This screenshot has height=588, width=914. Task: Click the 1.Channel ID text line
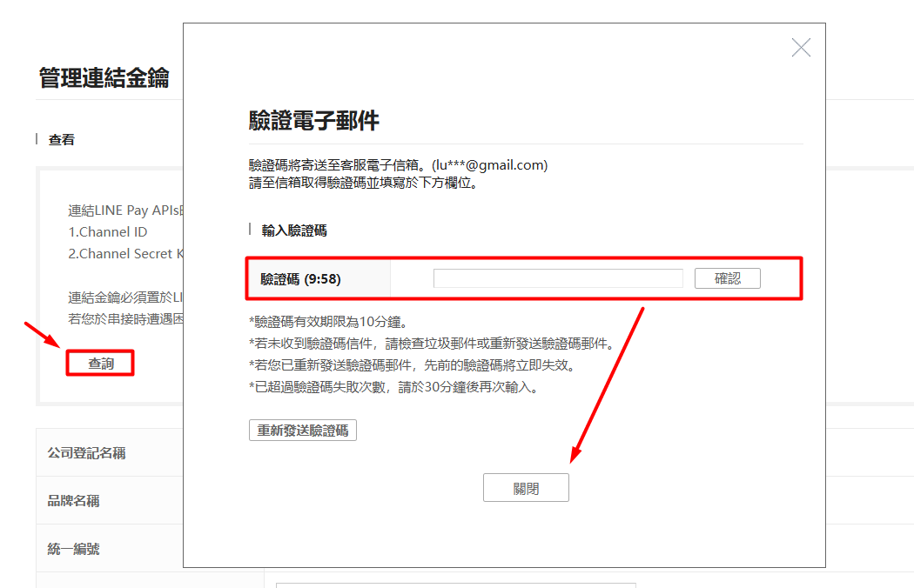pos(108,232)
